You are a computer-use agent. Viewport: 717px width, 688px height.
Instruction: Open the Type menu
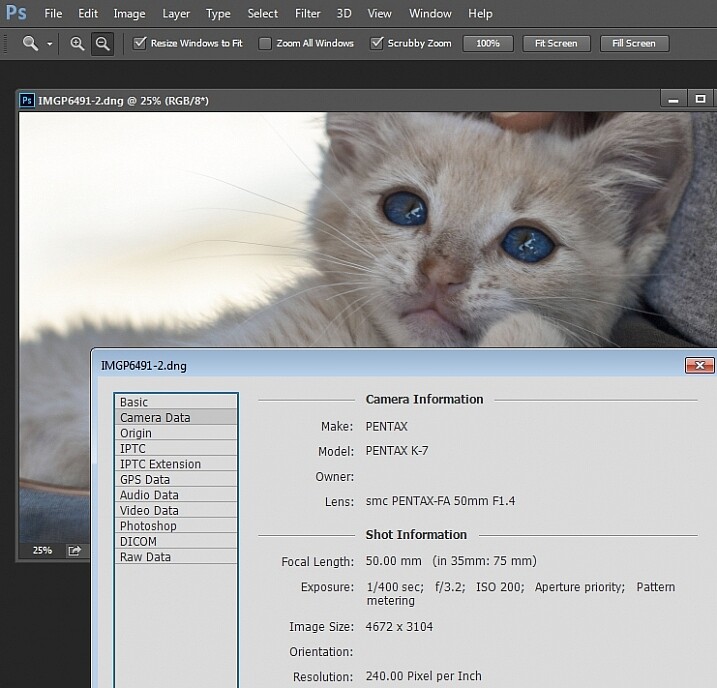click(x=218, y=14)
